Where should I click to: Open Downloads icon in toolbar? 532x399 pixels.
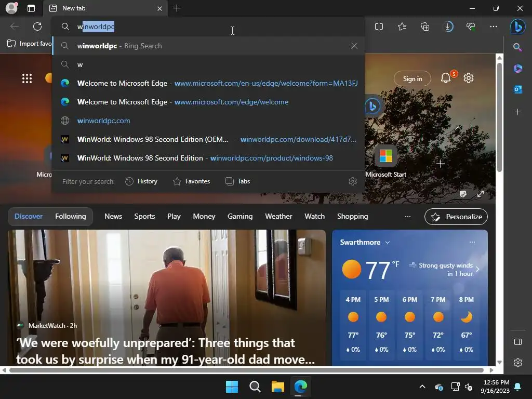tap(448, 26)
